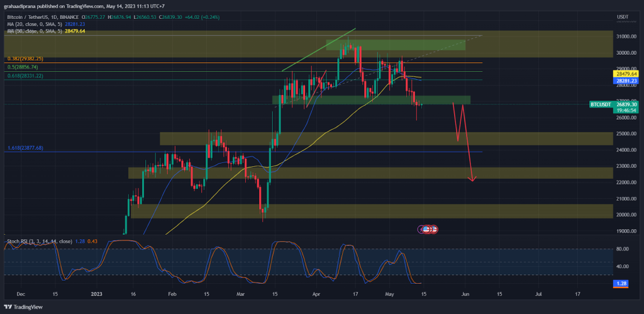Viewport: 644px width, 314px height.
Task: Click the Jul label on time axis
Action: click(x=538, y=294)
